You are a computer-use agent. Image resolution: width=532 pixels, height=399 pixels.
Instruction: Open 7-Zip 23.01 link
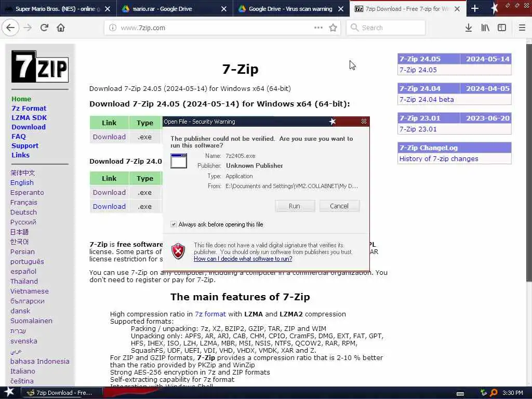pos(418,129)
